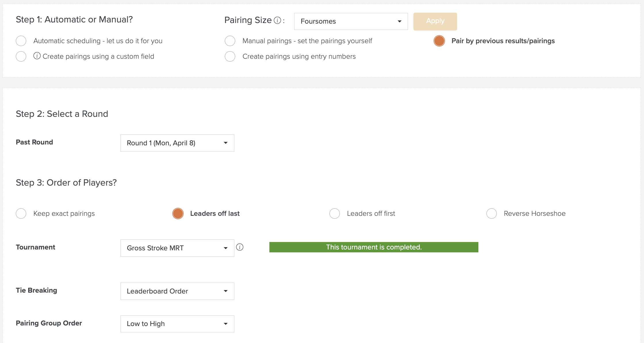Open the Tie Breaking Leaderboard Order dropdown
The width and height of the screenshot is (644, 343).
tap(177, 291)
